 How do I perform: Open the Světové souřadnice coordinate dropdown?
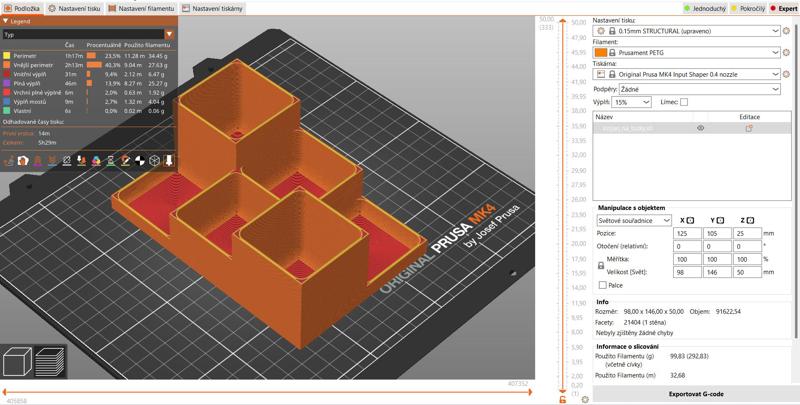click(633, 220)
